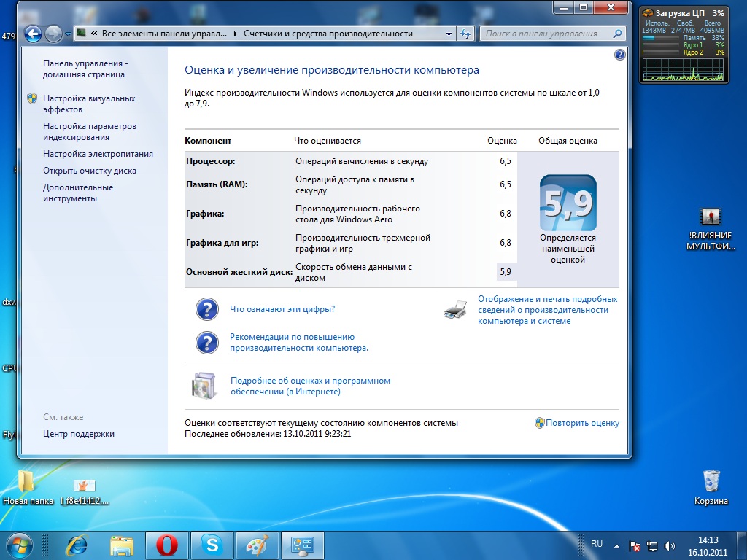
Task: Open 'Все элементы панели управл...' breadcrumb
Action: click(164, 34)
